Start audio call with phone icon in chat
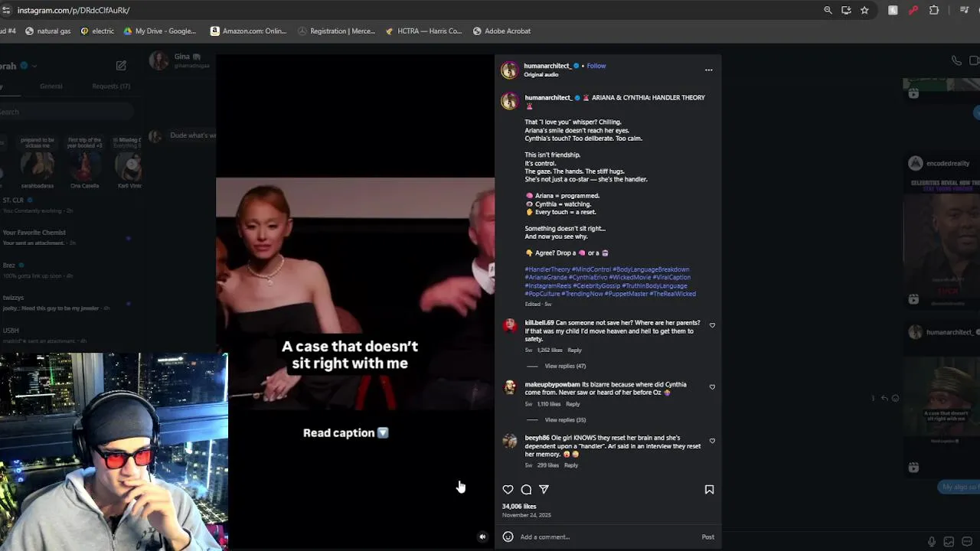 pyautogui.click(x=956, y=60)
